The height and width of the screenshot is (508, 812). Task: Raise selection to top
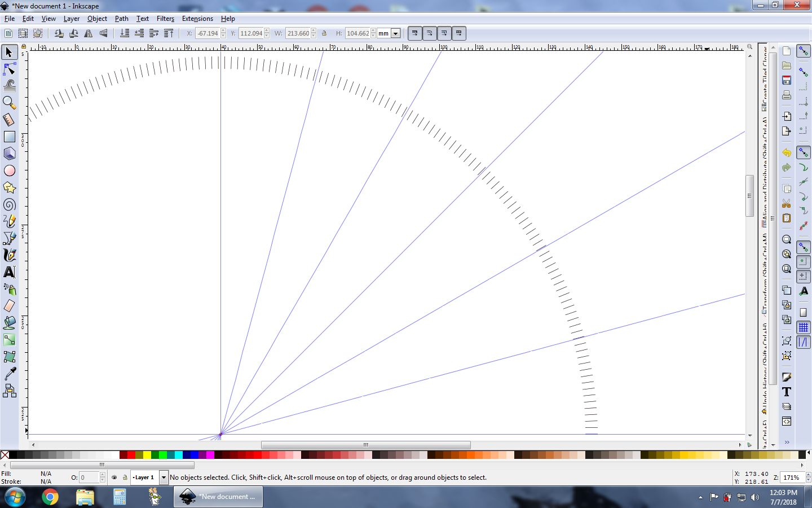[168, 33]
